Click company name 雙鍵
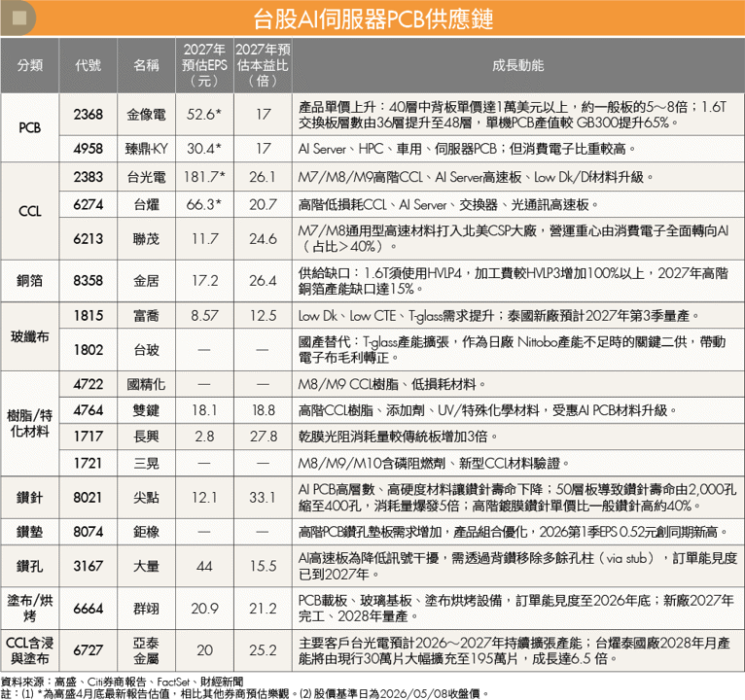 (146, 410)
